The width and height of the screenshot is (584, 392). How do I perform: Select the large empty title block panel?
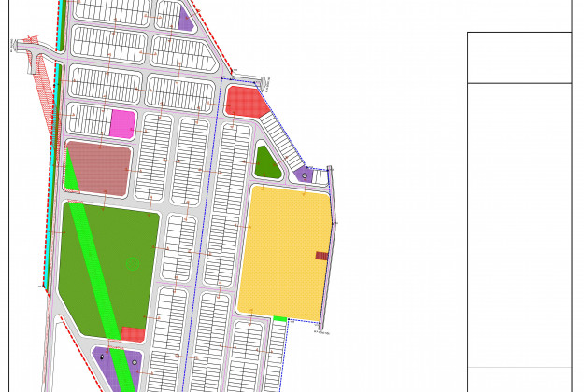(x=519, y=224)
